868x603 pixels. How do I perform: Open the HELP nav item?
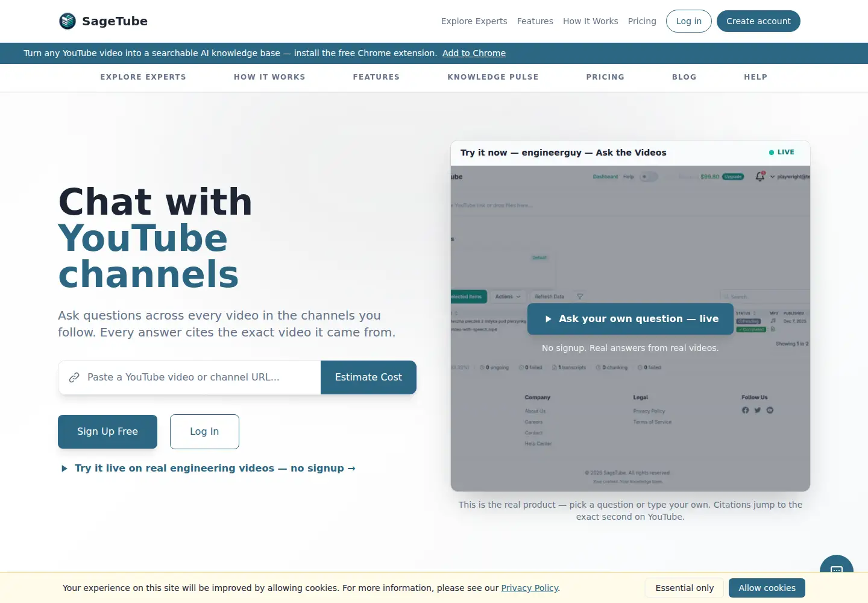pos(756,77)
